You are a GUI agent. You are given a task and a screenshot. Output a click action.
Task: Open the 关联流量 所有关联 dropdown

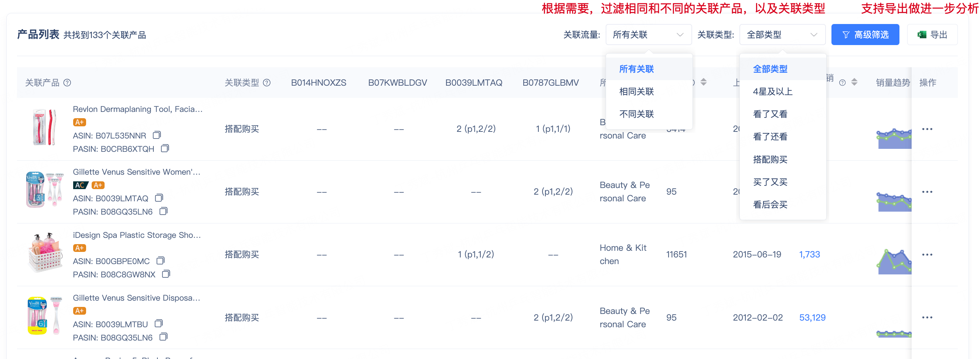point(649,35)
